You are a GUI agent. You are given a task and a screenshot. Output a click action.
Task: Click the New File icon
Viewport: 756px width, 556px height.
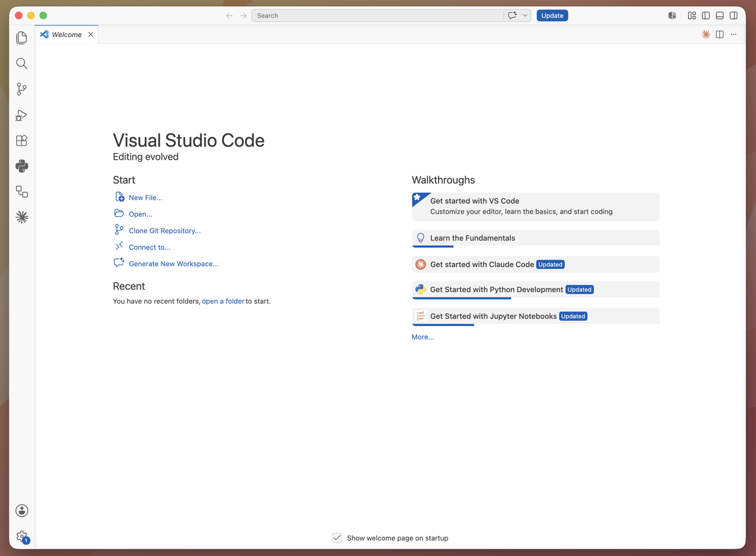pos(119,197)
